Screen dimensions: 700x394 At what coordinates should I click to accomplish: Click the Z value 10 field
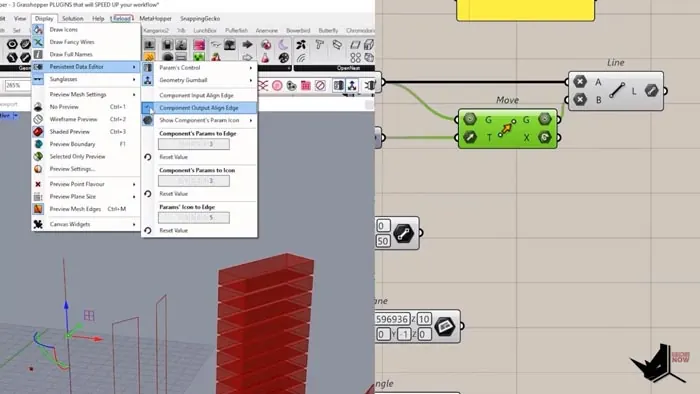coord(424,319)
